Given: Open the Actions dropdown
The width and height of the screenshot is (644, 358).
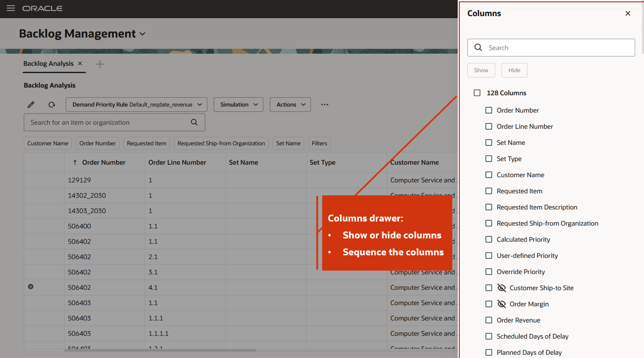Looking at the screenshot, I should pyautogui.click(x=290, y=105).
